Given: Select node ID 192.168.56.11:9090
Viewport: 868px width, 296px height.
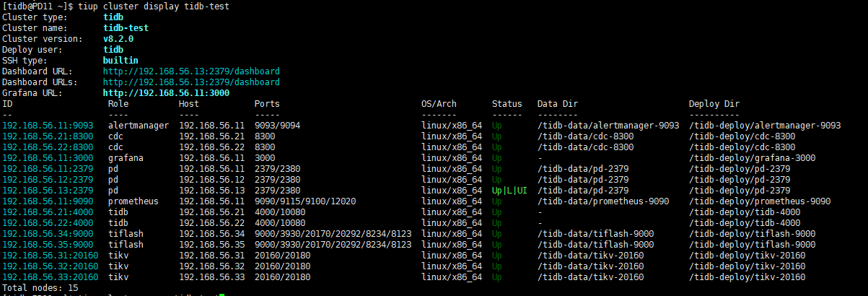Looking at the screenshot, I should click(x=48, y=201).
